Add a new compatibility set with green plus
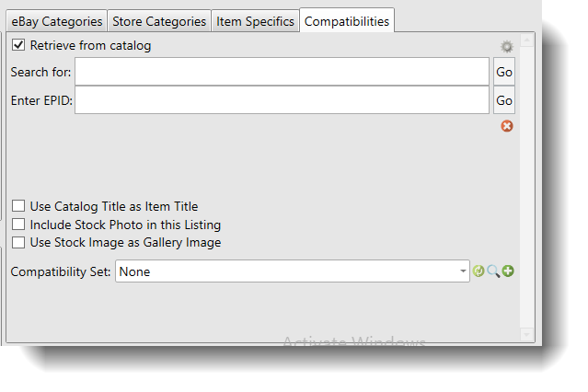The image size is (588, 392). pos(508,271)
